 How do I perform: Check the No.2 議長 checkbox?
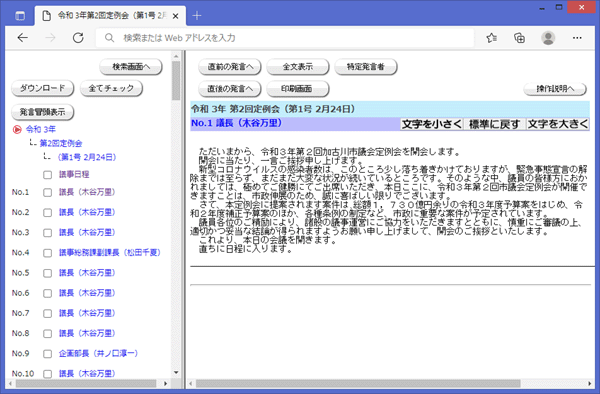[47, 213]
